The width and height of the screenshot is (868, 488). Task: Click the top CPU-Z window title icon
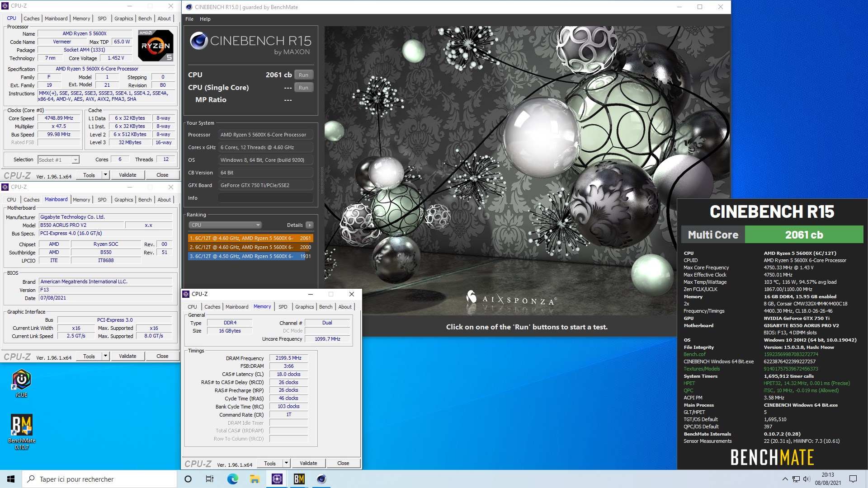click(x=5, y=6)
